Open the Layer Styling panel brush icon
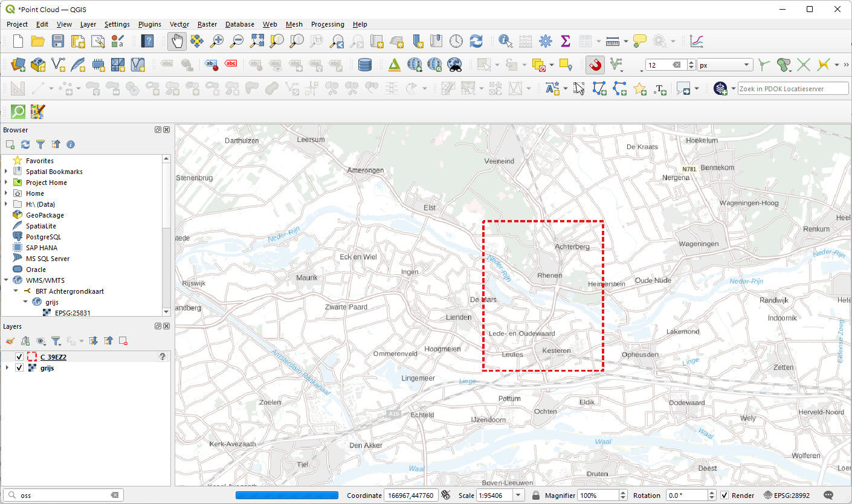Screen dimensions: 852x504 (10, 341)
